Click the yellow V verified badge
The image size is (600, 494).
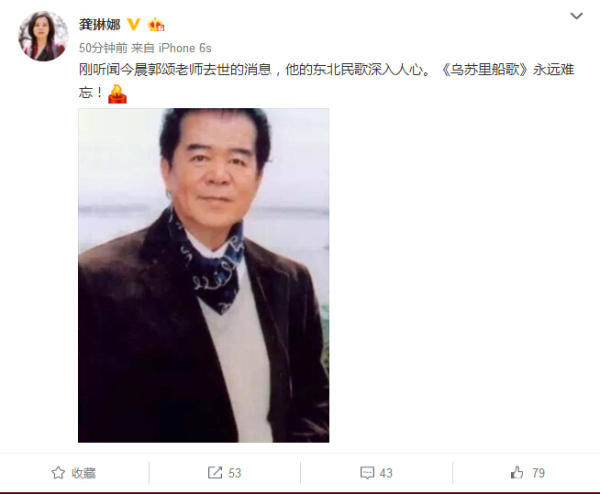(134, 24)
